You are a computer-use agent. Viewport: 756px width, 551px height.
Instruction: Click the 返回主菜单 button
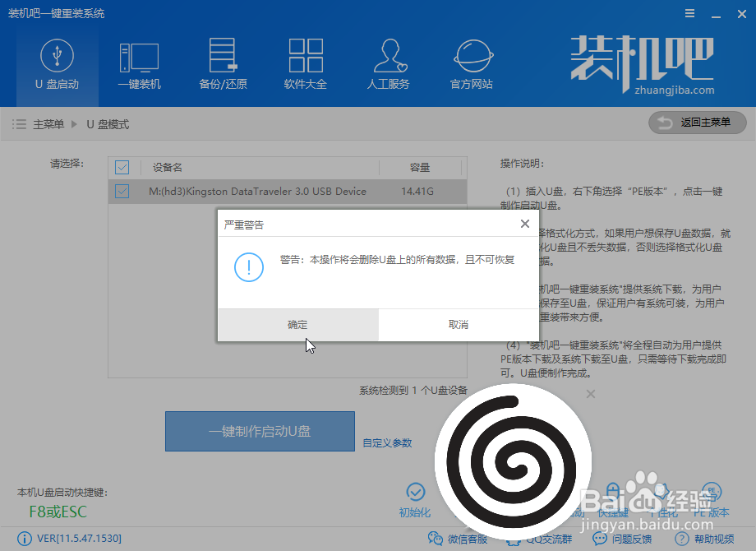(x=697, y=123)
